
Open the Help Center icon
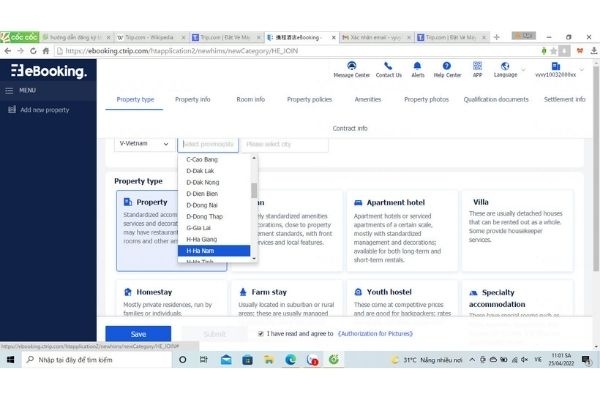[446, 66]
